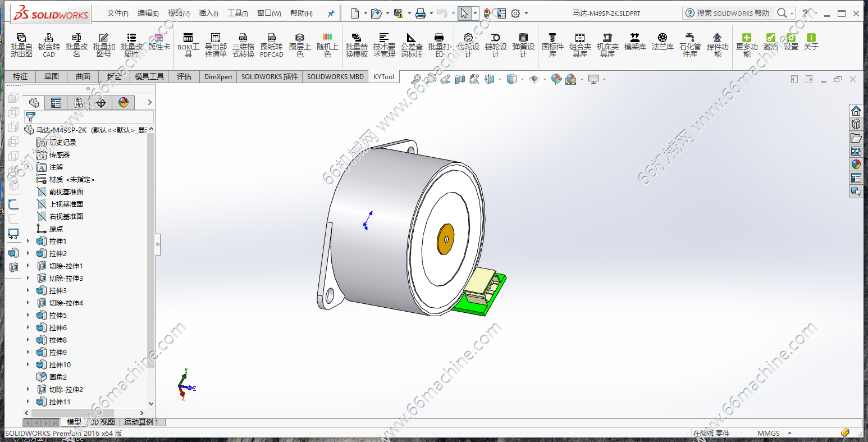
Task: Open the File Explorer folder in task pane
Action: tap(856, 137)
